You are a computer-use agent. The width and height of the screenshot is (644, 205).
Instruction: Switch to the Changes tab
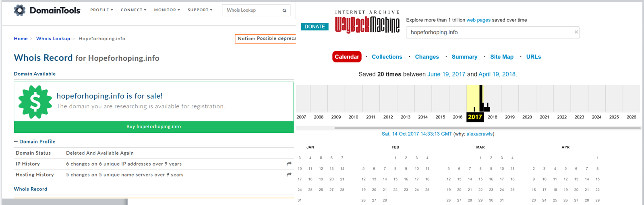tap(427, 57)
